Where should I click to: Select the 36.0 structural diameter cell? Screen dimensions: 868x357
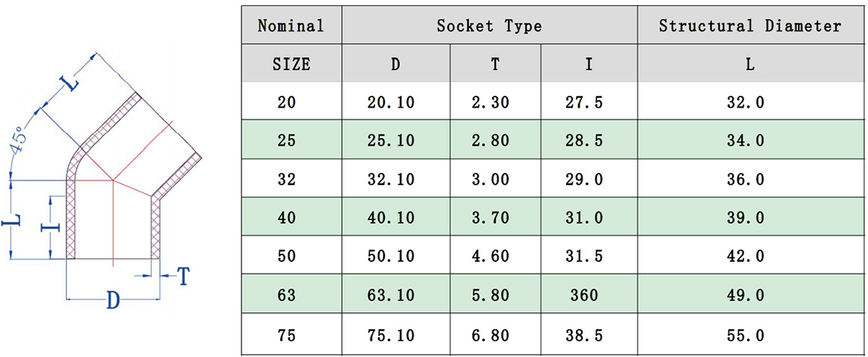click(749, 180)
